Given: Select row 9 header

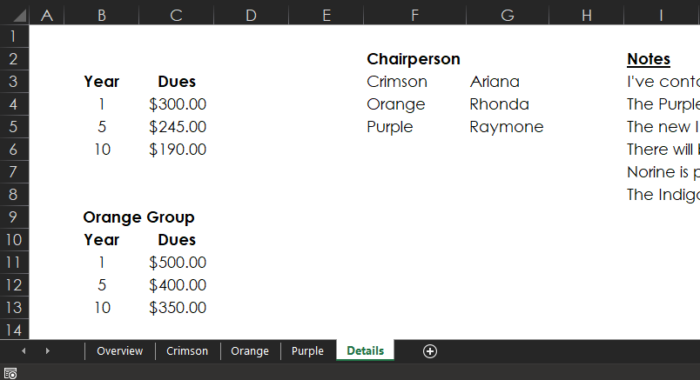Looking at the screenshot, I should coord(14,217).
